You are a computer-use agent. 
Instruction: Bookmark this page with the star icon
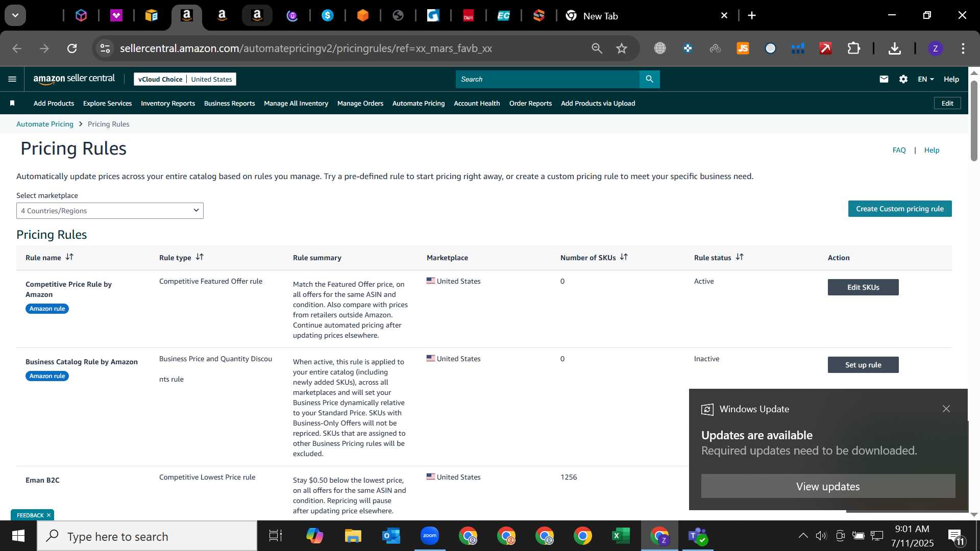coord(621,48)
